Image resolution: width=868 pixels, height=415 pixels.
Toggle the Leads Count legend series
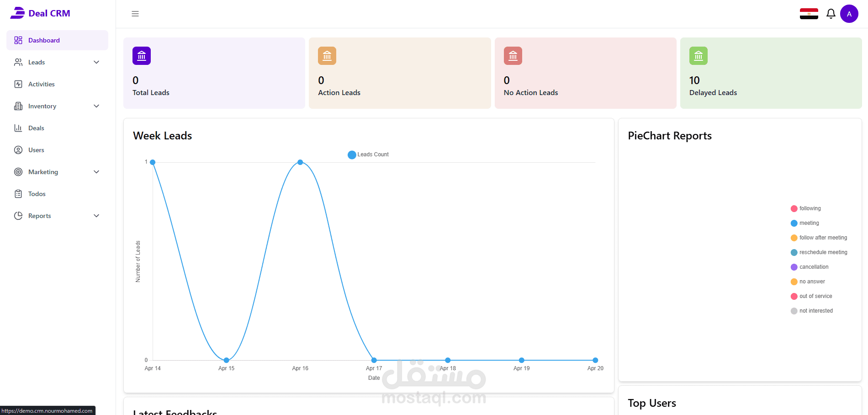pyautogui.click(x=368, y=154)
